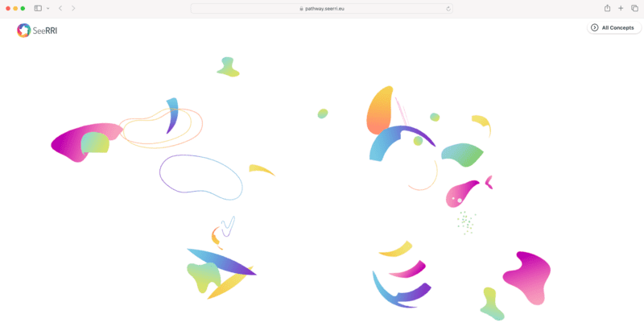
Task: Open the All Concepts button
Action: click(x=613, y=27)
